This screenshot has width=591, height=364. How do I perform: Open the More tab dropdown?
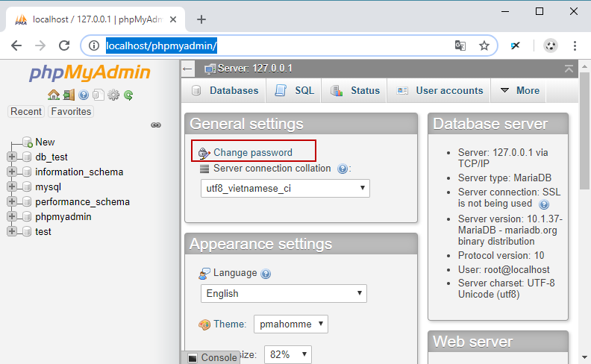520,90
